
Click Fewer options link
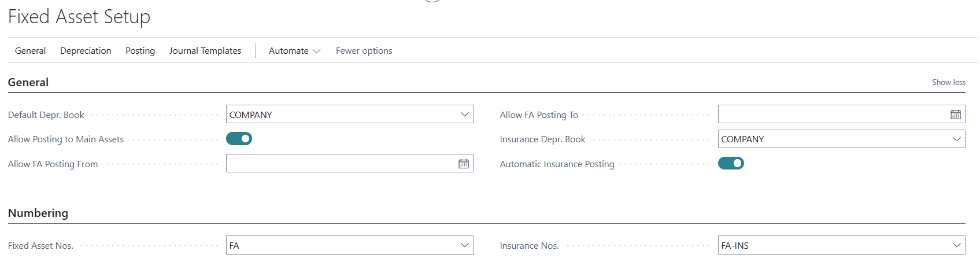tap(364, 51)
